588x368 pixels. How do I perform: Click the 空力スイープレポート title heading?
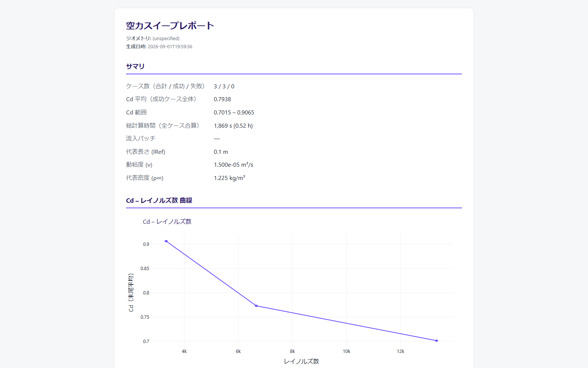tap(170, 25)
